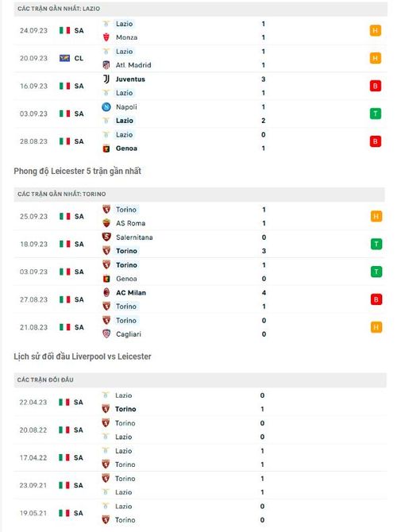Click the AC Milan club logo

coord(106,292)
